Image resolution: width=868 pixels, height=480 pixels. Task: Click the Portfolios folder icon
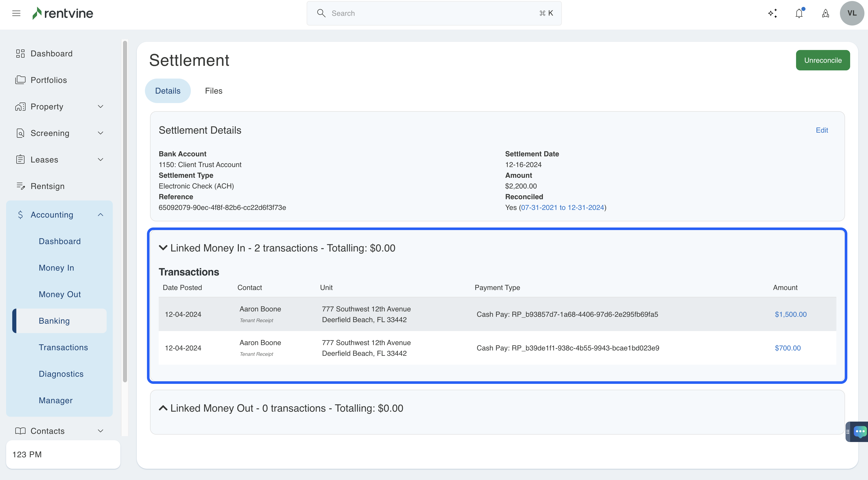click(20, 80)
